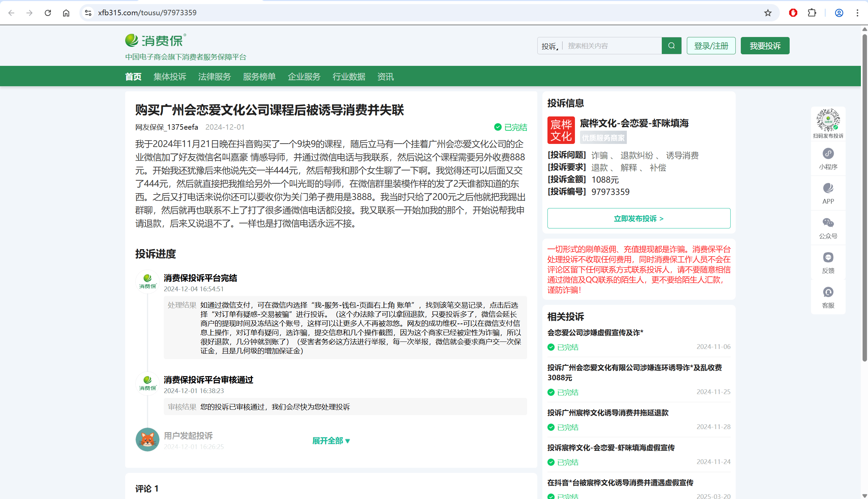The image size is (868, 499).
Task: Open site information icon in address bar
Action: point(88,13)
